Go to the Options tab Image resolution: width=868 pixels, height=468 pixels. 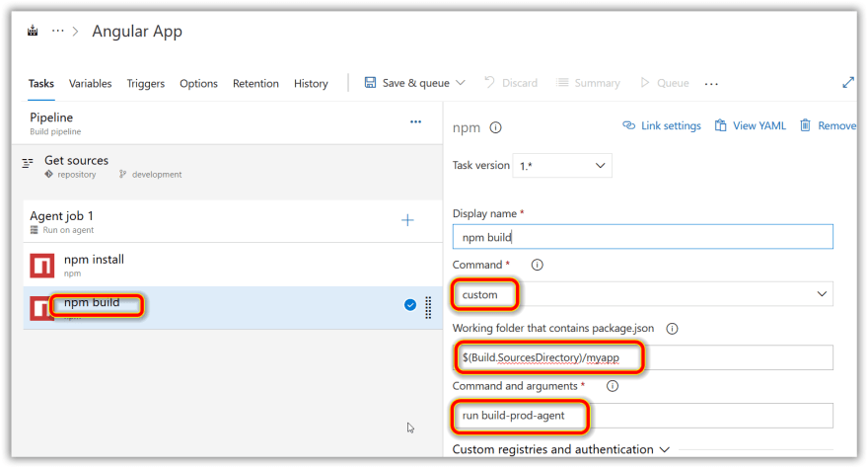tap(198, 83)
